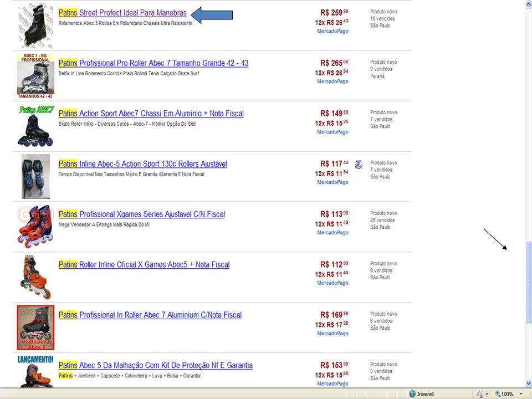Click the black Street Profect skate thumbnail
This screenshot has width=532, height=399.
[35, 25]
